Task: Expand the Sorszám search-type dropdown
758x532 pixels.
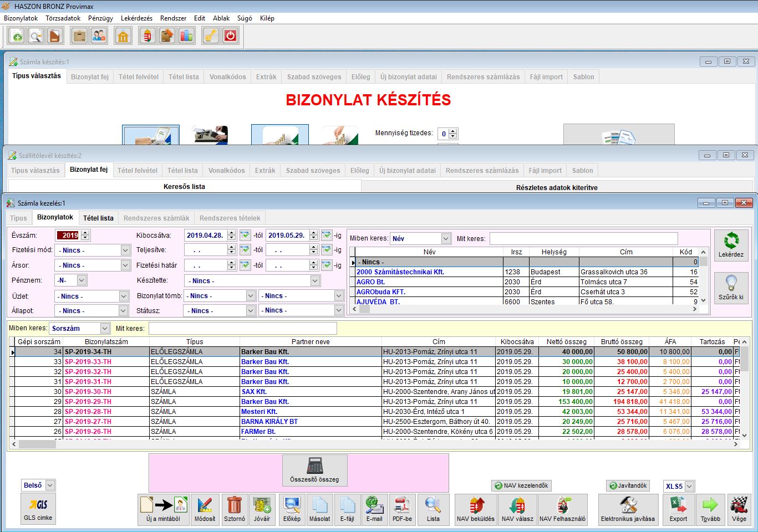Action: tap(105, 329)
